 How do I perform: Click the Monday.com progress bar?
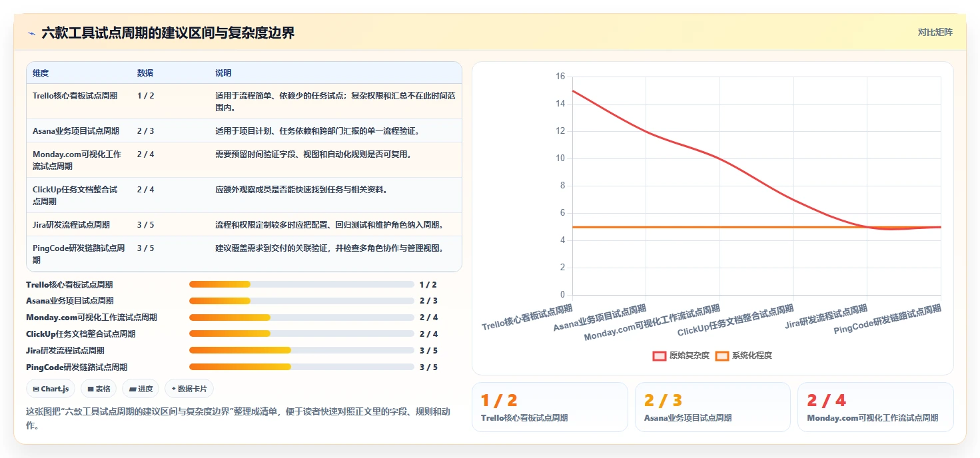(x=302, y=318)
